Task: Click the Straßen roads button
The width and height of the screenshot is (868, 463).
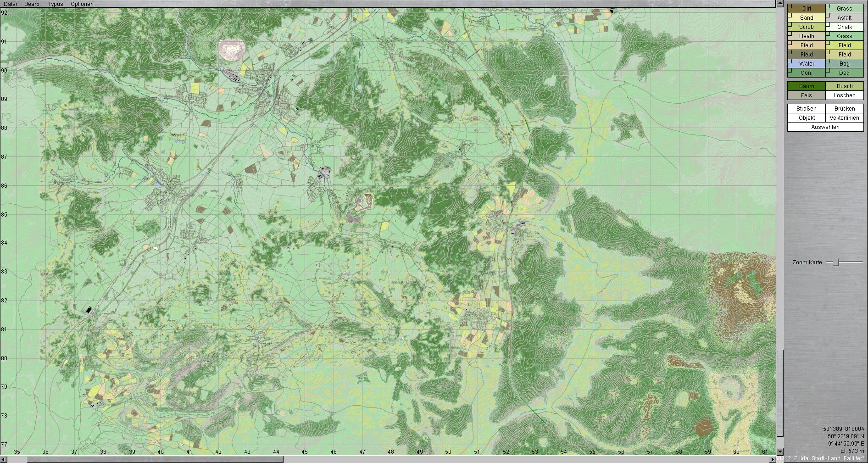Action: pos(806,109)
